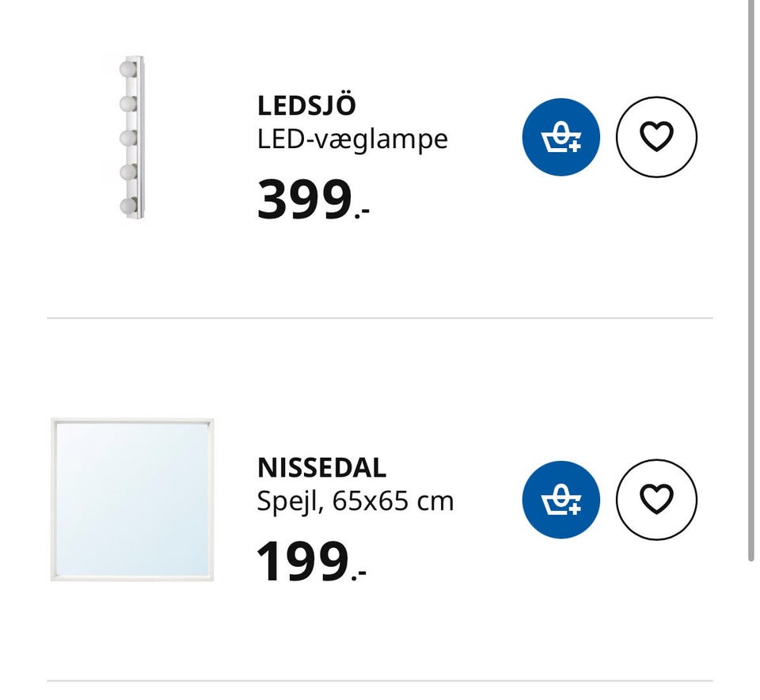Click the NISSEDAL product name

pos(321,468)
